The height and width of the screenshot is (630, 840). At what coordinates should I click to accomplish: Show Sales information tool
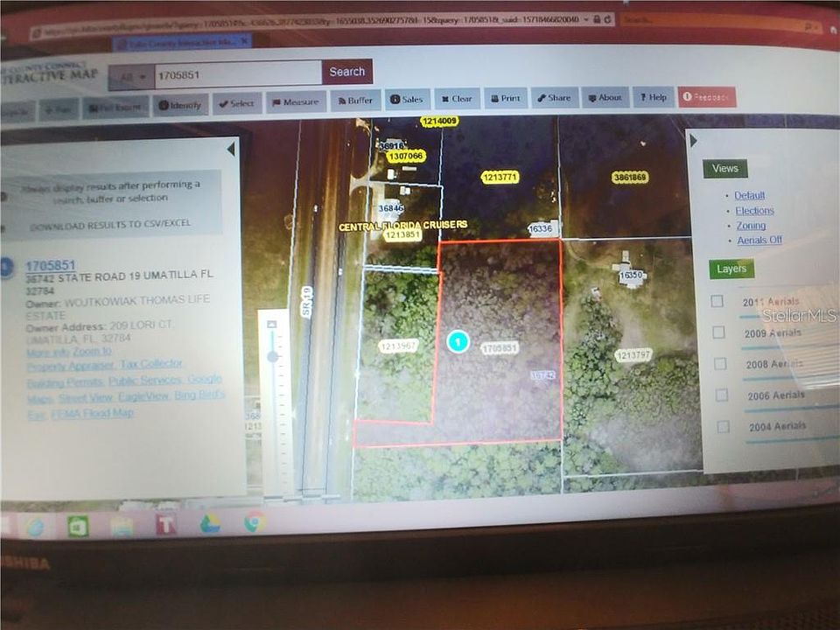[x=407, y=99]
